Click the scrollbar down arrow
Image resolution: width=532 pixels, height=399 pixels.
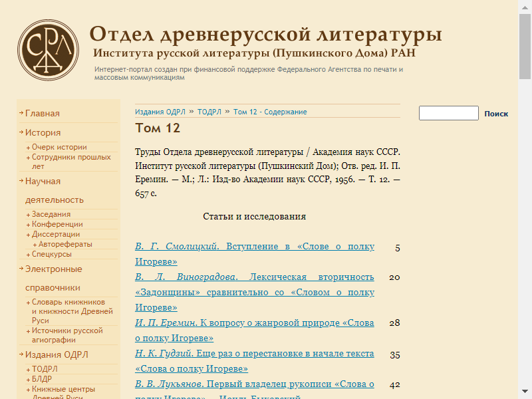[525, 392]
